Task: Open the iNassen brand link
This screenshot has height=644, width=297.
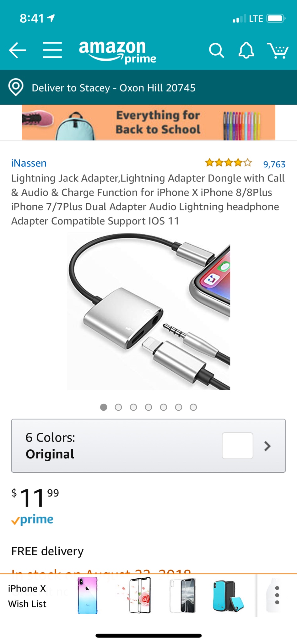Action: click(29, 163)
